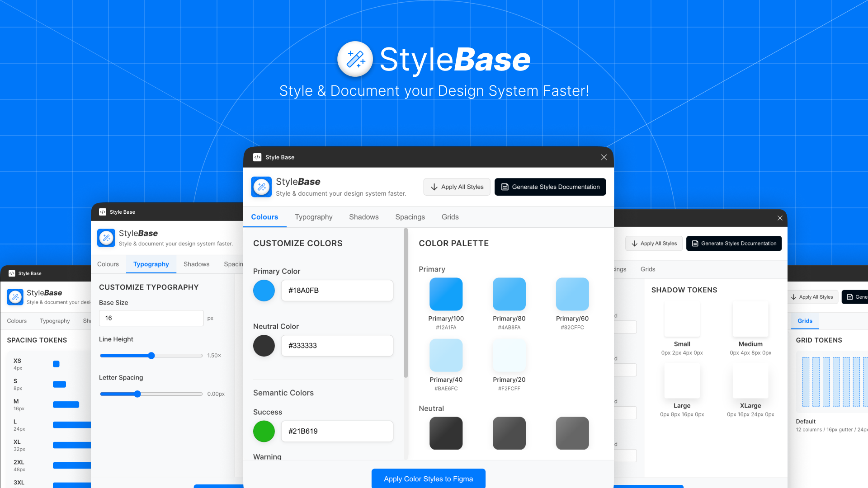Open the Grids tab in front window
868x488 pixels.
coord(450,217)
